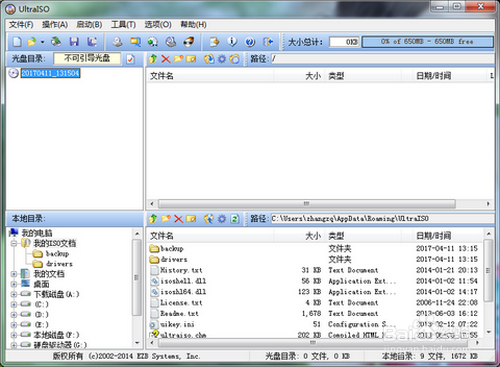Screen dimensions: 500x367
Task: Click Add files icon in disc toolbar
Action: point(209,59)
